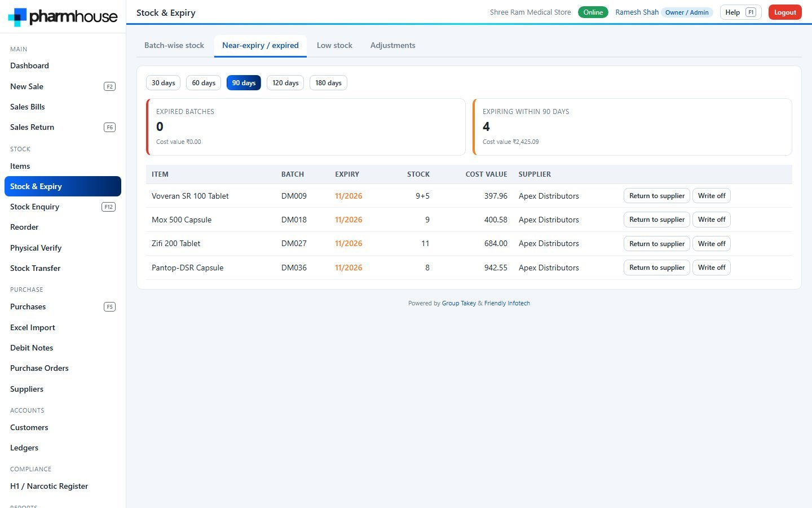Open Debit Notes page
812x508 pixels.
coord(63,348)
